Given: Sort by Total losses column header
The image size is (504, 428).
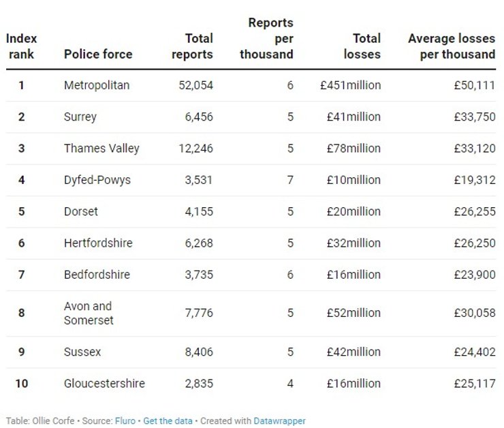Looking at the screenshot, I should coord(362,46).
